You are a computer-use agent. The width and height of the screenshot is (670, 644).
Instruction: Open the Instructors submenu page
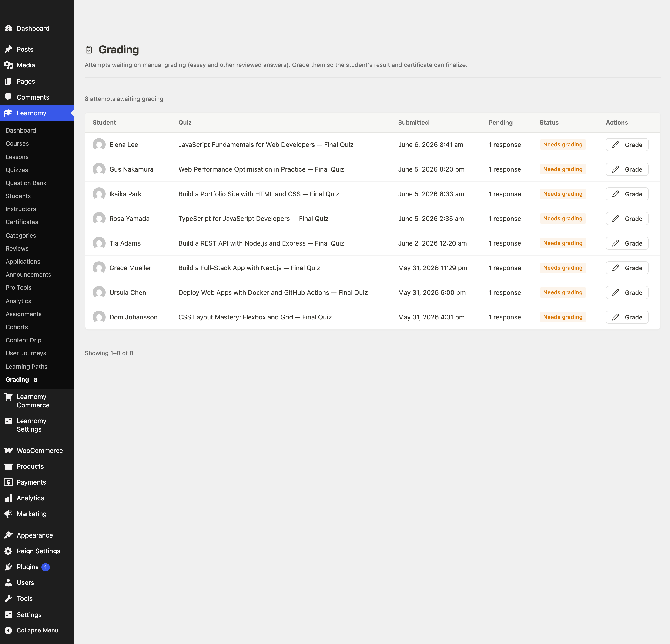pos(21,209)
